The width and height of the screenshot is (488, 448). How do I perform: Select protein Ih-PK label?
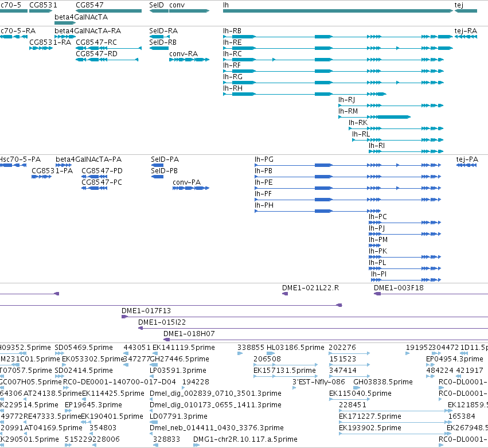tap(378, 251)
